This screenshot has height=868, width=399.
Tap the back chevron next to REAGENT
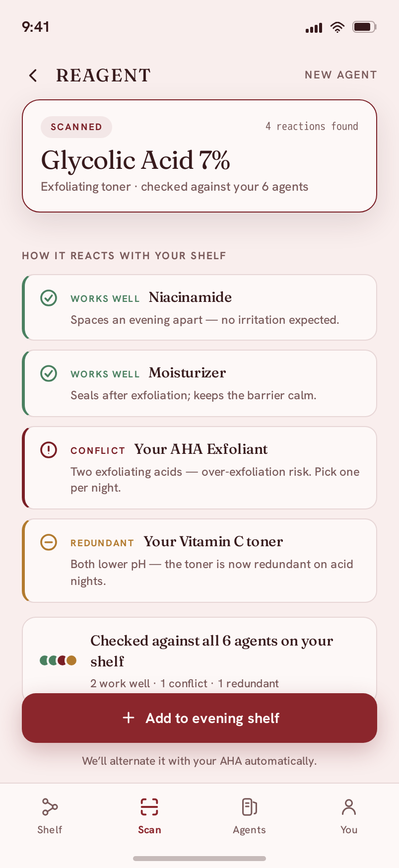[33, 75]
